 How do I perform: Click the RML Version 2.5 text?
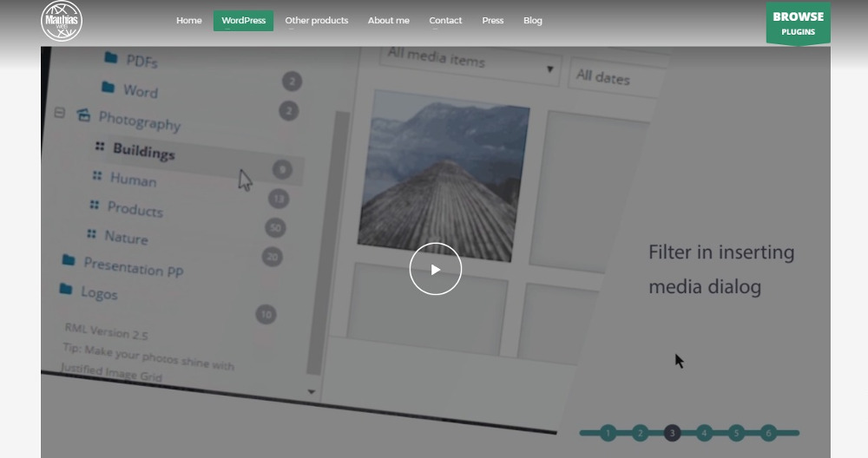tap(106, 331)
